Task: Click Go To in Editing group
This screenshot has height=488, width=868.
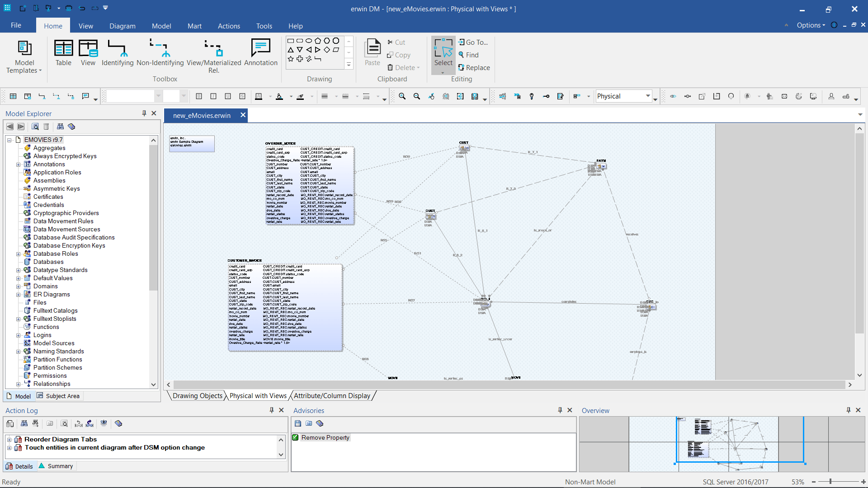Action: 473,42
